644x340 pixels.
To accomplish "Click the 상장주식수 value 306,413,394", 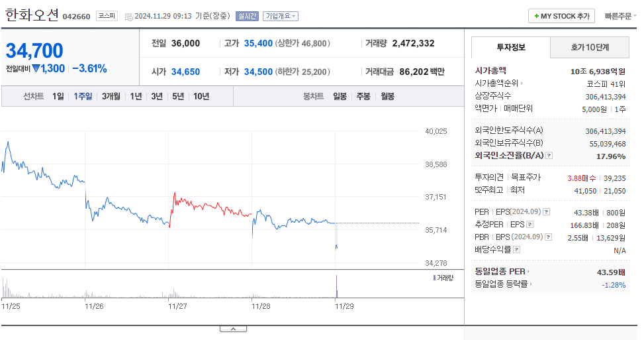I will (606, 97).
